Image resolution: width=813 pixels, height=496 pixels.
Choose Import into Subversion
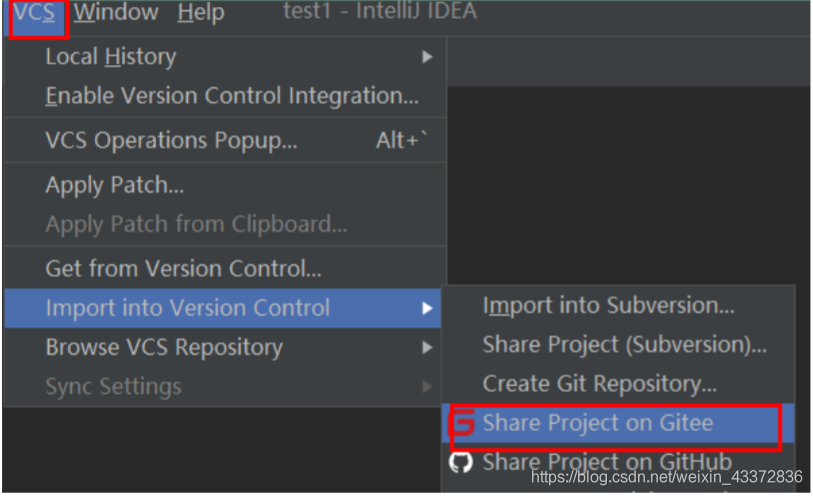click(608, 306)
